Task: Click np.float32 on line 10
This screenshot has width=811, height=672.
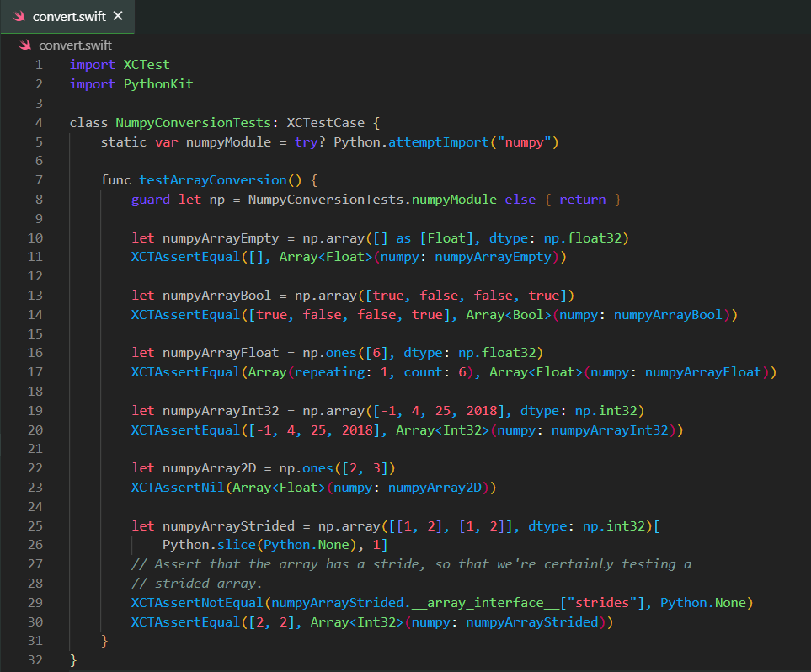Action: pos(583,238)
